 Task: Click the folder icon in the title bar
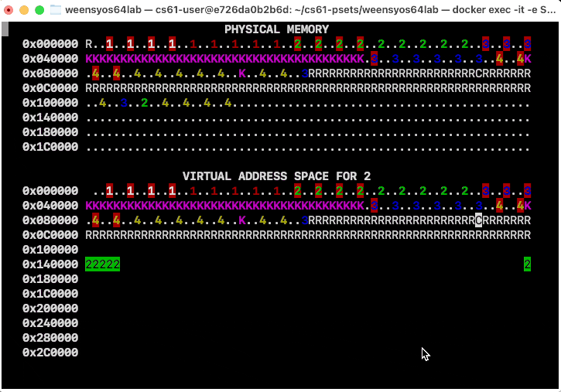(56, 10)
